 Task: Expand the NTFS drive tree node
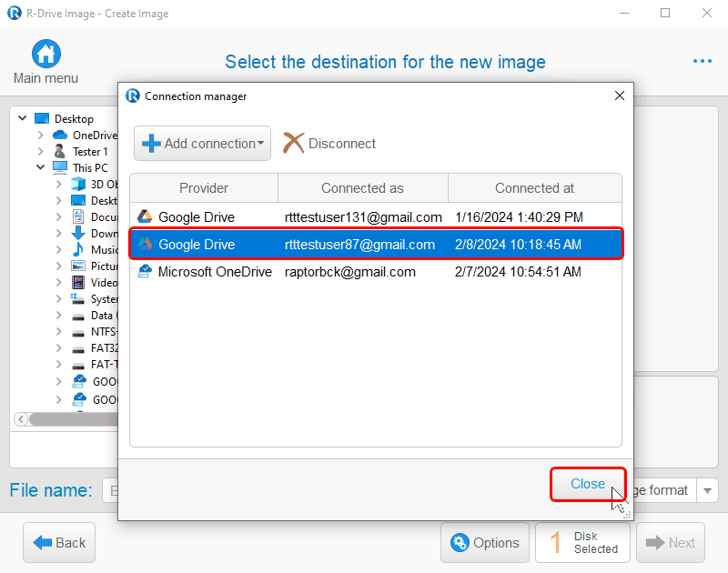click(x=58, y=331)
